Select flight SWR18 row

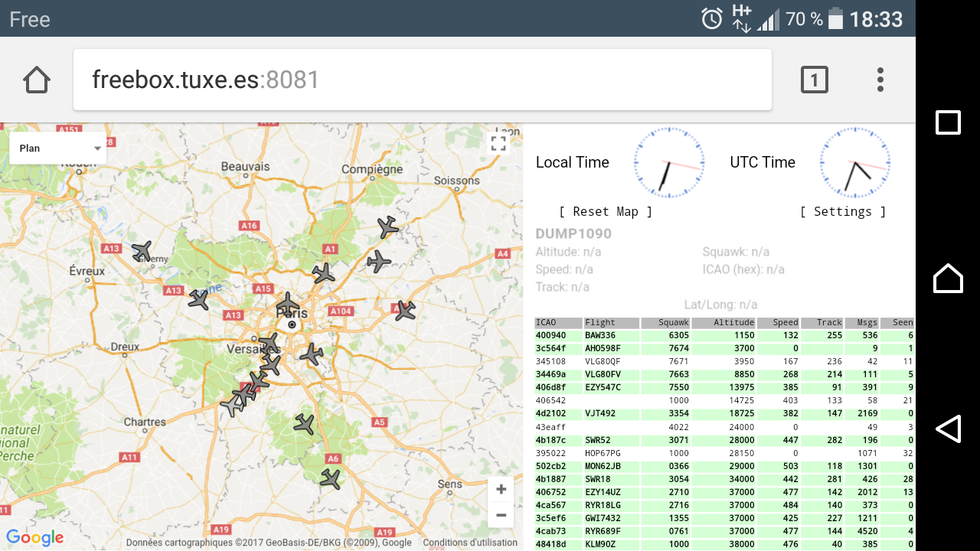point(724,479)
